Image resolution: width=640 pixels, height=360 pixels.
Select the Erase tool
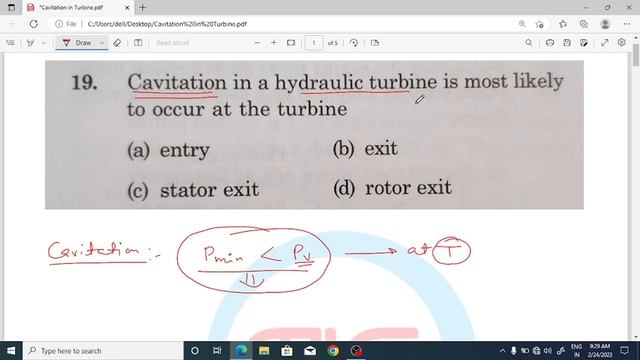(117, 42)
